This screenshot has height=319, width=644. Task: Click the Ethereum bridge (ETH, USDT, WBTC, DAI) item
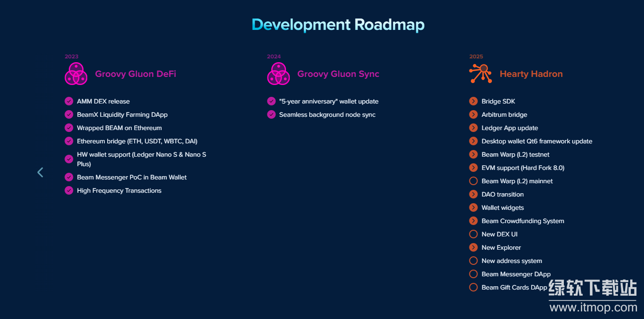pos(137,141)
